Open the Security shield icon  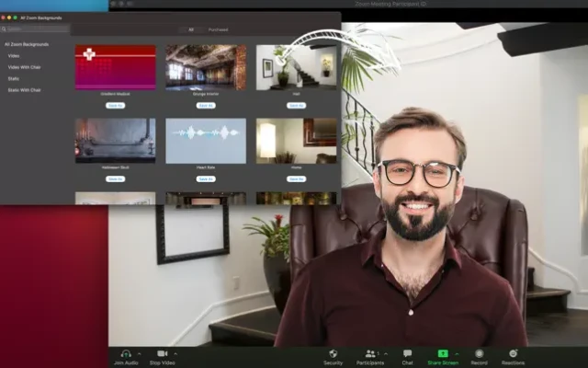333,353
